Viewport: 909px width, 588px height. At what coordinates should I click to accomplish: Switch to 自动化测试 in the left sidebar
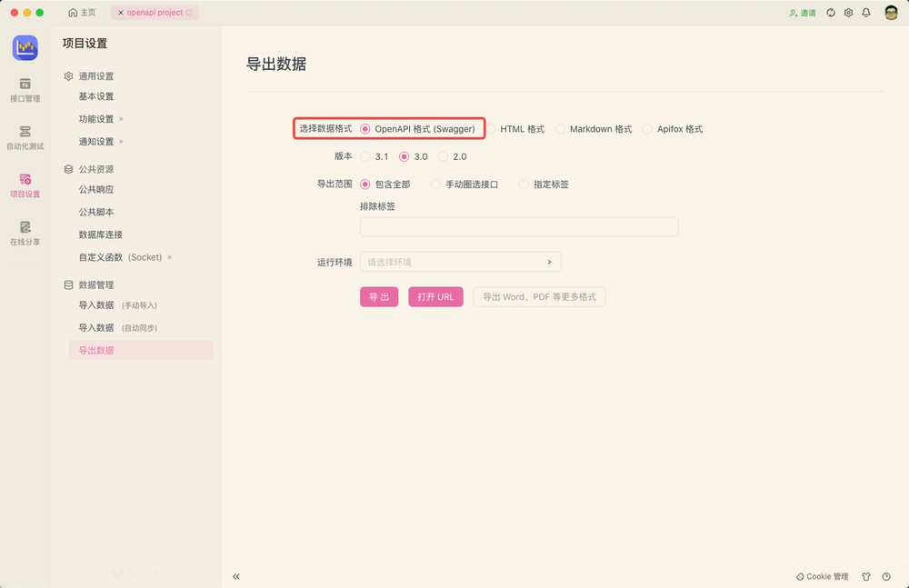[x=25, y=137]
